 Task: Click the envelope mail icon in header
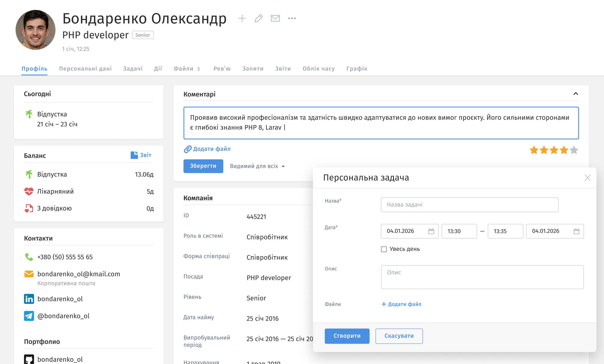275,18
